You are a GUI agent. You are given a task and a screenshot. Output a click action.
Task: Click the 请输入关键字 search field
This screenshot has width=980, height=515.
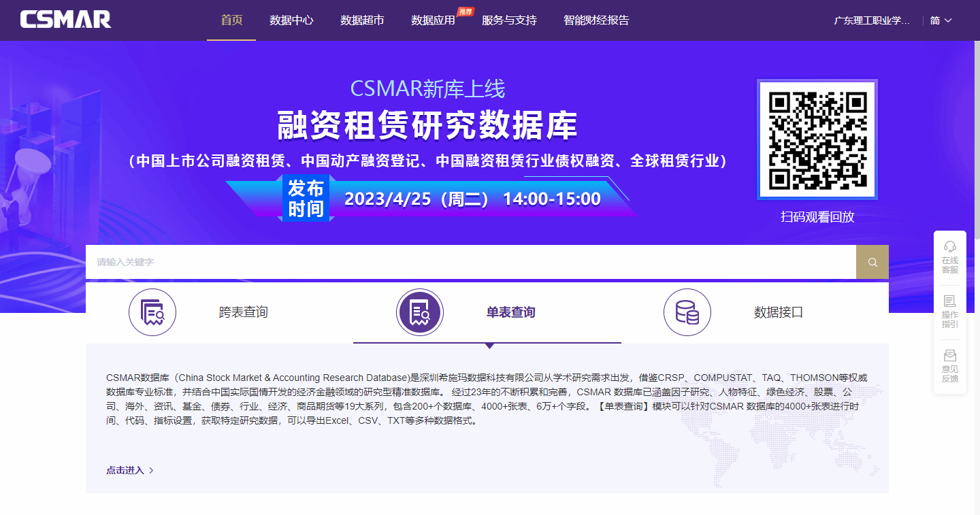point(471,262)
